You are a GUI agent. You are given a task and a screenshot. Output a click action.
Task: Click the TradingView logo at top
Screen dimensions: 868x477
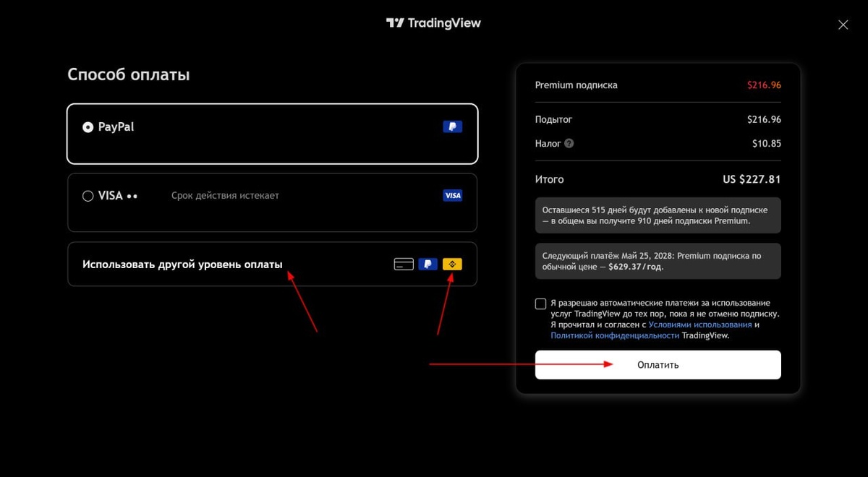point(433,23)
